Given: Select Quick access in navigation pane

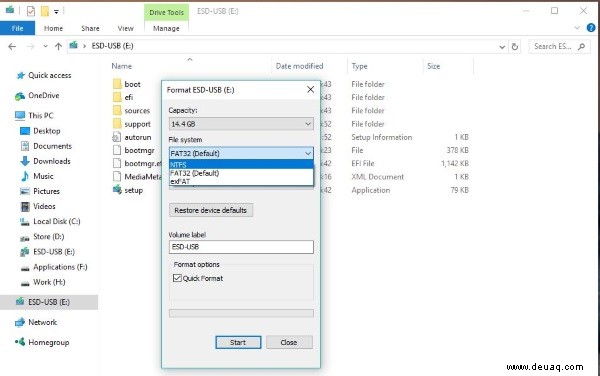Looking at the screenshot, I should [49, 75].
